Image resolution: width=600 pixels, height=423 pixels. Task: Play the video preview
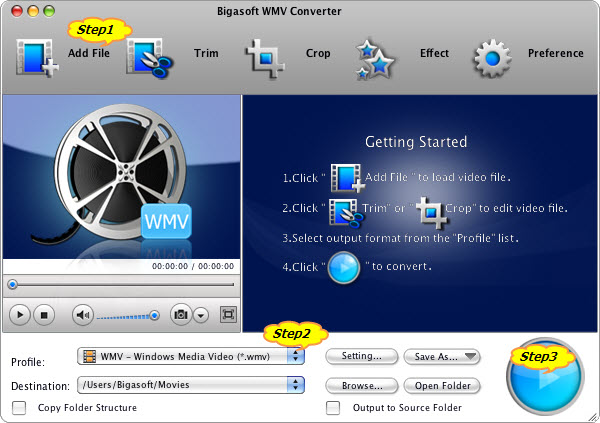tap(20, 315)
